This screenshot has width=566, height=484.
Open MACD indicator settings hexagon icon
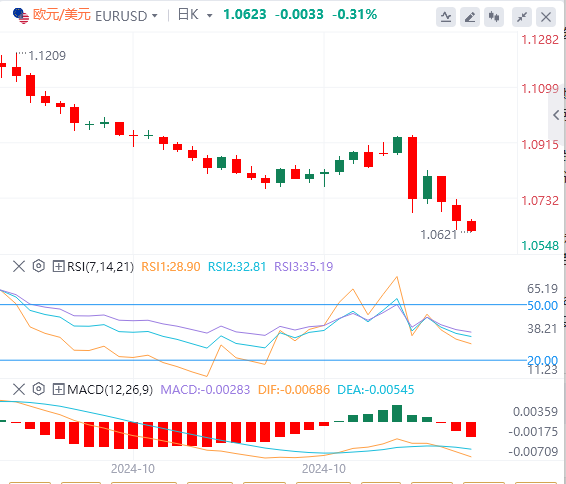[x=39, y=389]
